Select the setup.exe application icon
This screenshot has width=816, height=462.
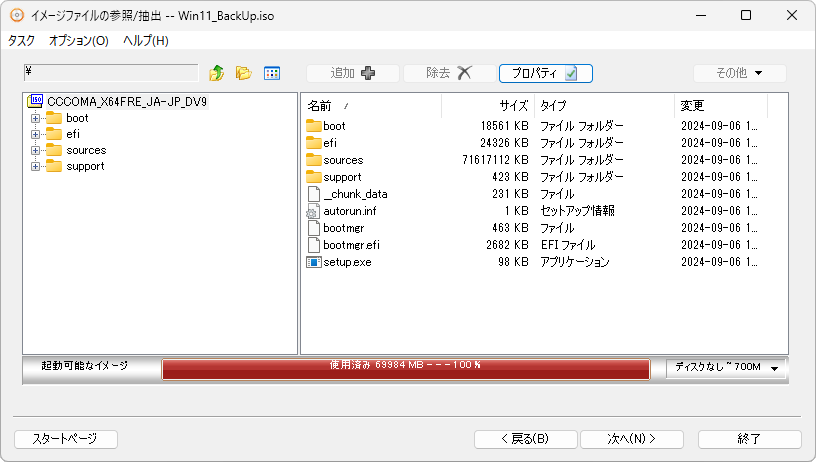pos(313,262)
